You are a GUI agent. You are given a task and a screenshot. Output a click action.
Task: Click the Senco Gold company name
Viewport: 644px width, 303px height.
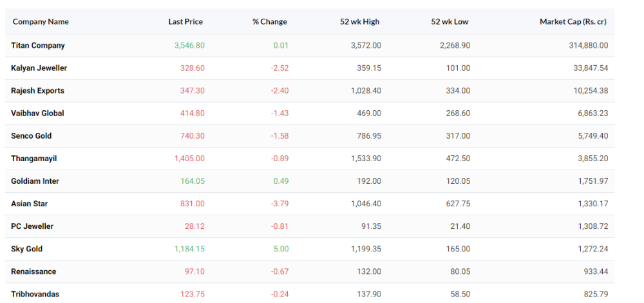point(31,136)
